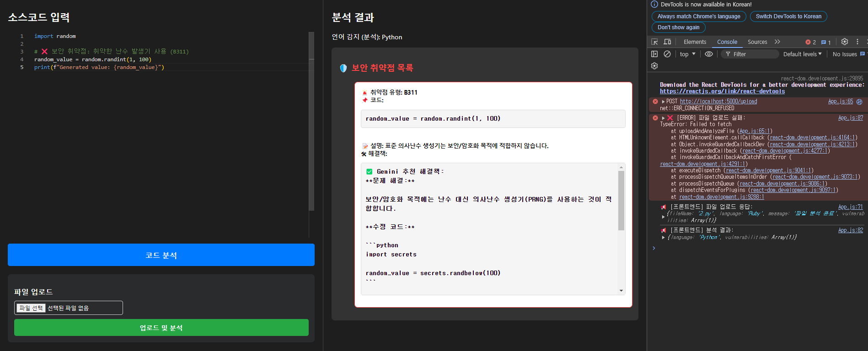This screenshot has width=868, height=351.
Task: Expand the ERROR 파일 업로드 실패 entry
Action: coord(663,118)
